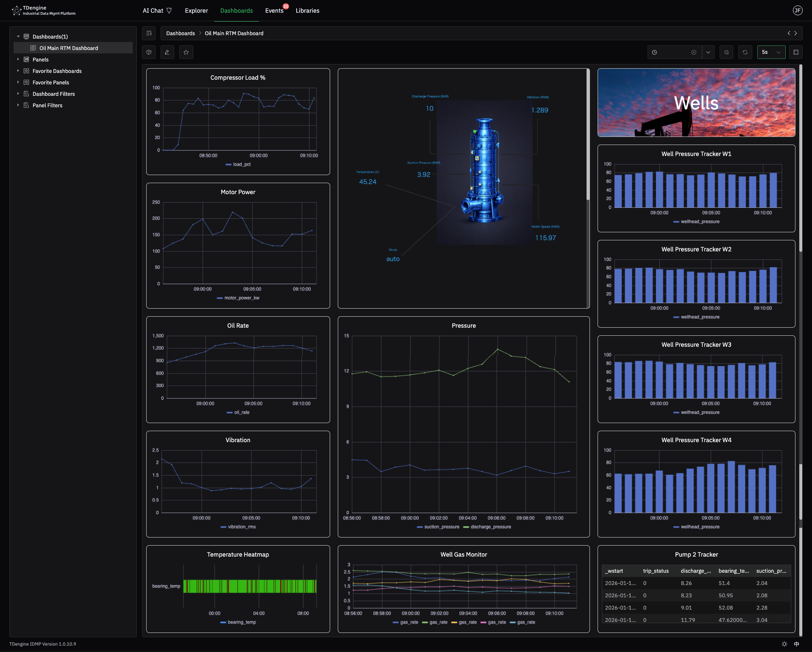The width and height of the screenshot is (812, 652).
Task: Click the refresh dashboard icon
Action: coord(745,52)
